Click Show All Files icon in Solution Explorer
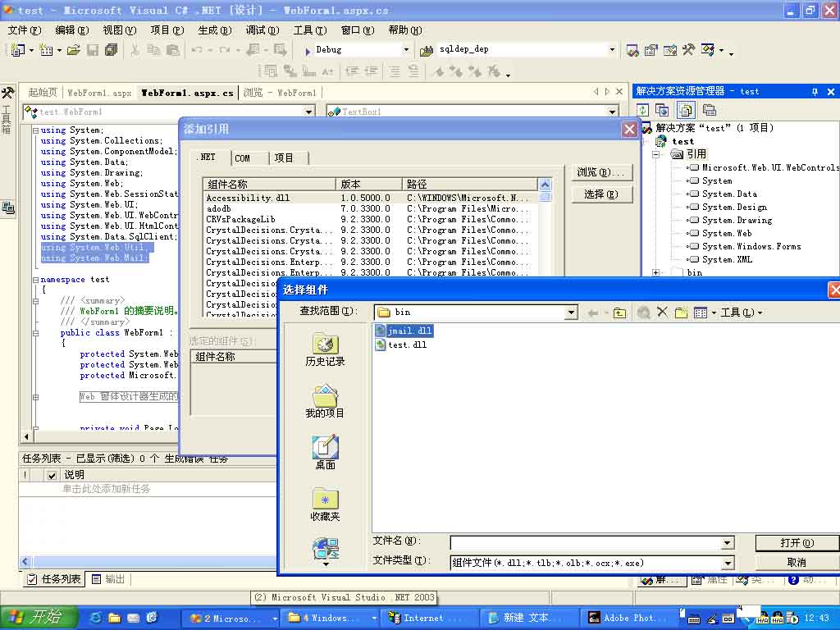Screen dimensions: 840x630 685,111
